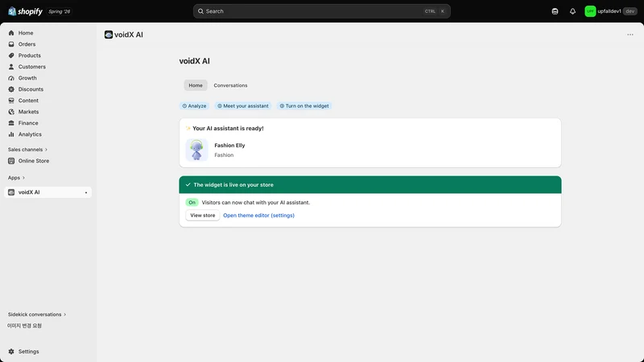
Task: Click the Spring '26 edition badge
Action: click(59, 11)
